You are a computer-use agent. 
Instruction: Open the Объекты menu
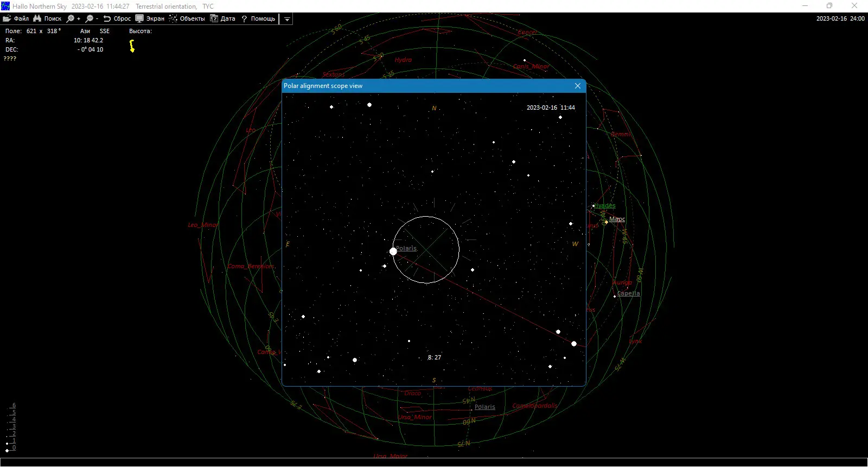tap(187, 18)
